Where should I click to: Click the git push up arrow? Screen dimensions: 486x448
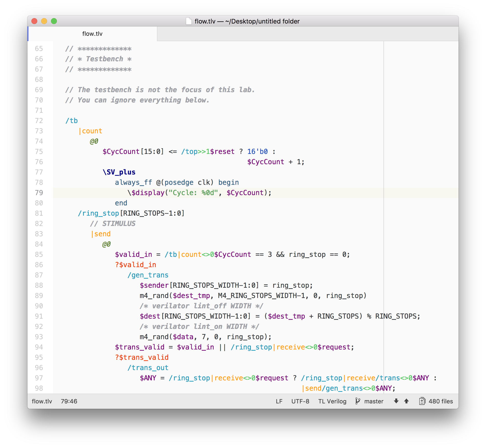click(x=406, y=401)
